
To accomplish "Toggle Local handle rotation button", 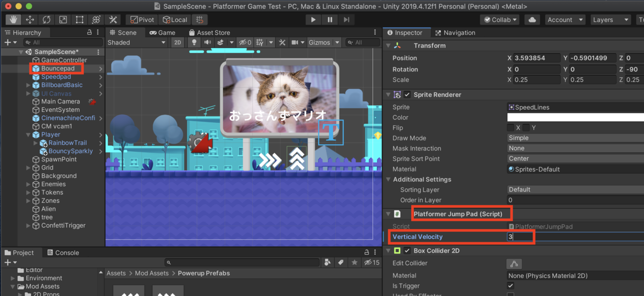I will [174, 20].
